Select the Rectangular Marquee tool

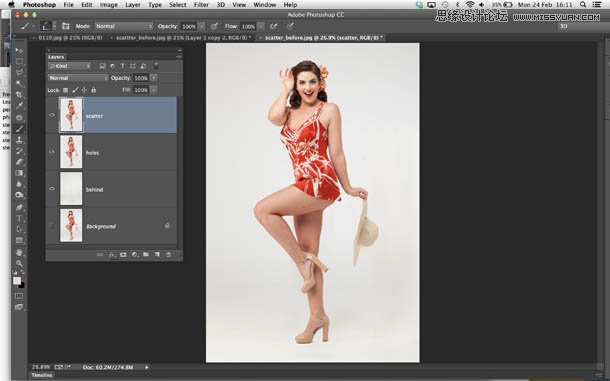[19, 61]
